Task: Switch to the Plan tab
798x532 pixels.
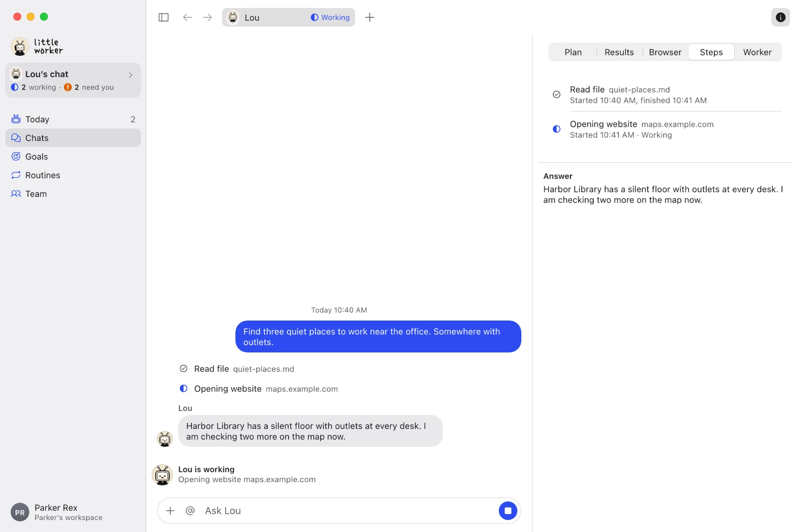Action: 573,52
